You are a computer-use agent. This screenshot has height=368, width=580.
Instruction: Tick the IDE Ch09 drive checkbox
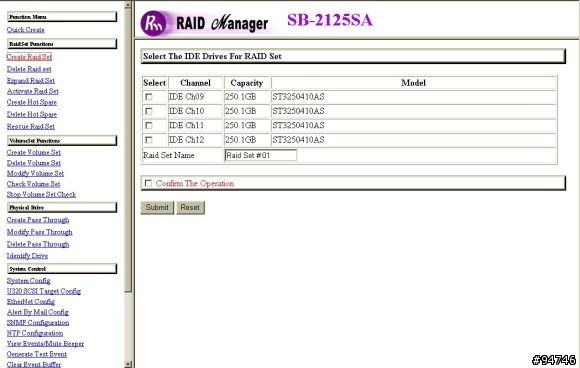[x=149, y=97]
